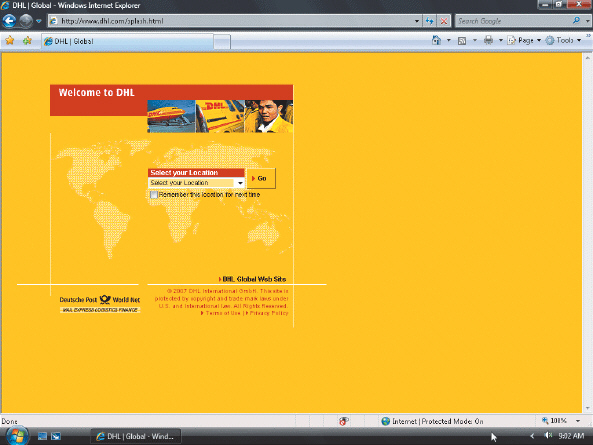593x445 pixels.
Task: Click the Home page icon
Action: click(x=436, y=40)
